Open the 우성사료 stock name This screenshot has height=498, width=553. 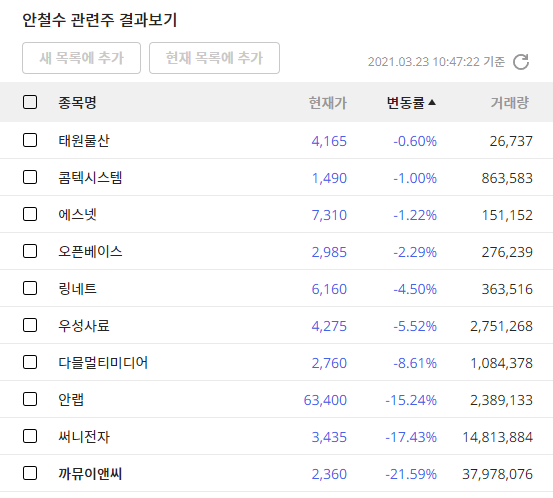[84, 326]
